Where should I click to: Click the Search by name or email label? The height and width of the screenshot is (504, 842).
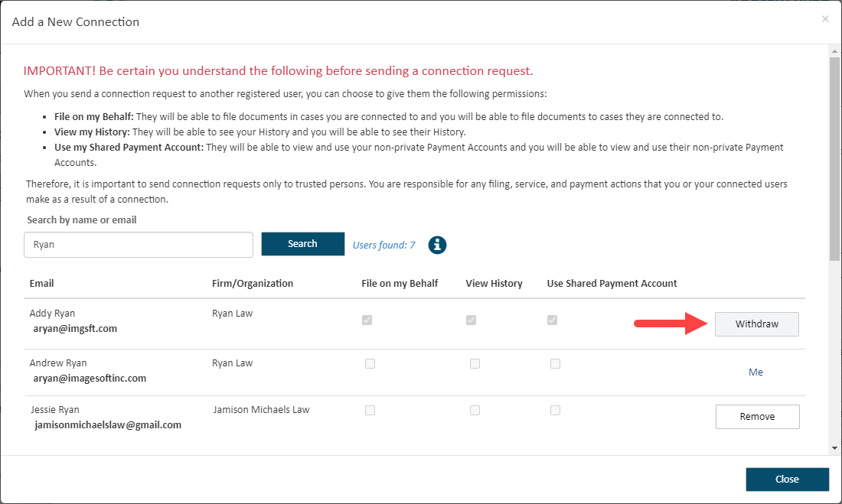point(82,220)
